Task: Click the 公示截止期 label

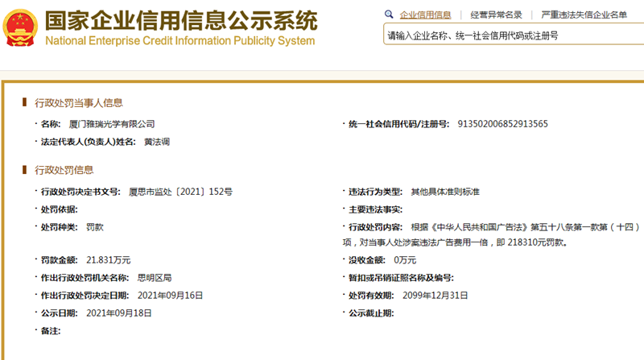Action: pyautogui.click(x=371, y=313)
